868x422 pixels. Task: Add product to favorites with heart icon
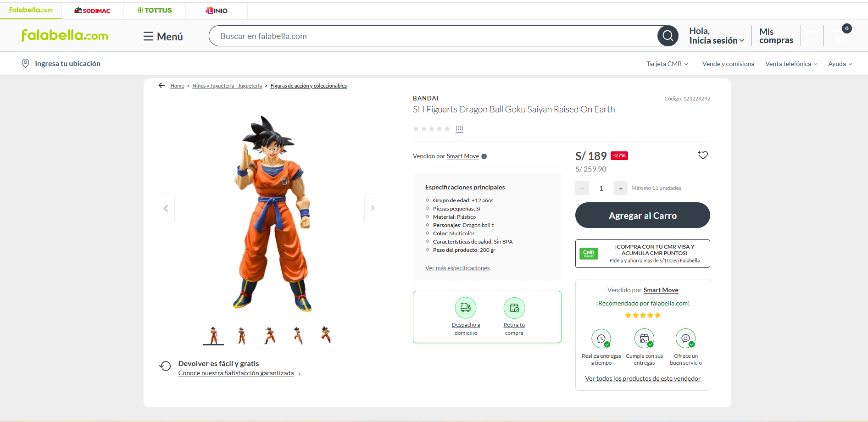coord(702,155)
